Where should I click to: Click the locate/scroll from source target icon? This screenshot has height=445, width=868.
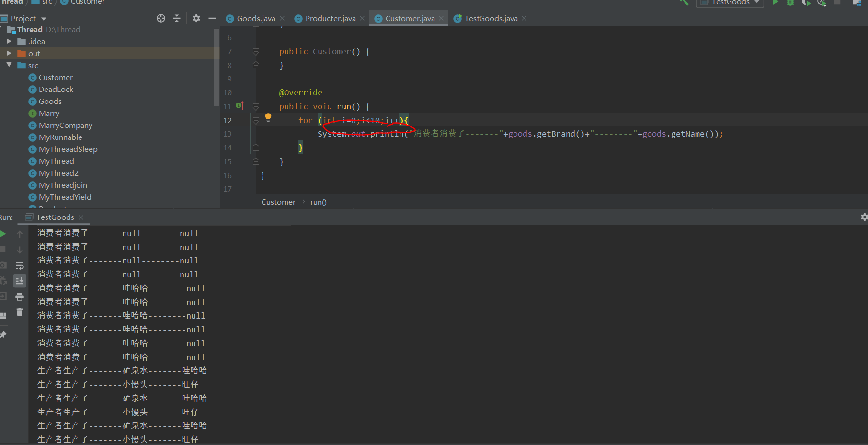161,18
